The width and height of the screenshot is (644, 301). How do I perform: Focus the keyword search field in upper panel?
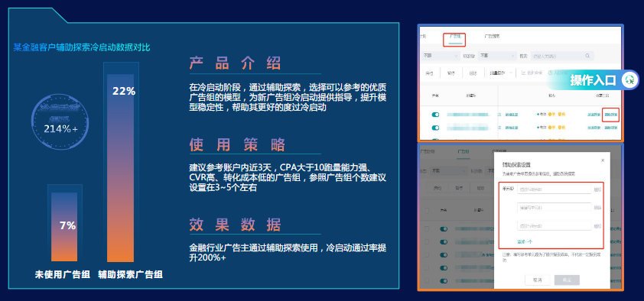click(x=562, y=56)
